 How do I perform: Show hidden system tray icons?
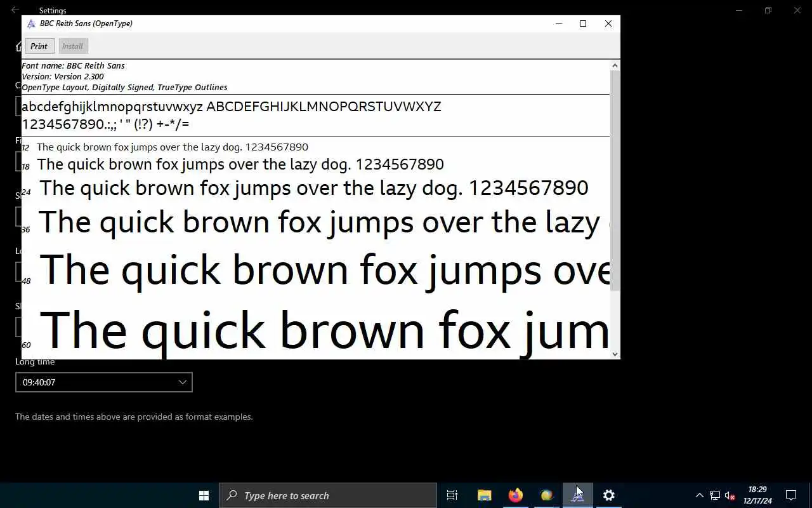pos(699,495)
